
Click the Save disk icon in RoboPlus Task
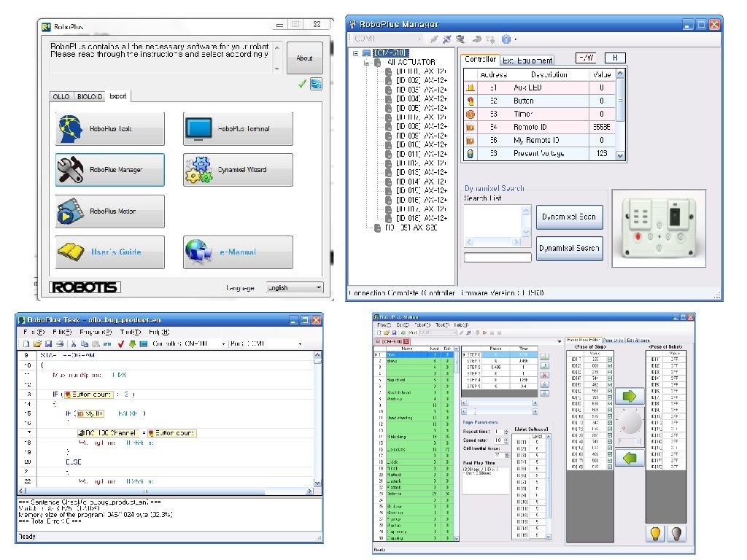click(48, 344)
